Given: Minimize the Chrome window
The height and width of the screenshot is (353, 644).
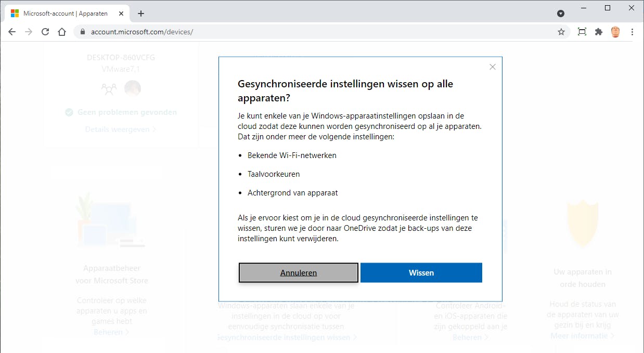Looking at the screenshot, I should [x=584, y=8].
